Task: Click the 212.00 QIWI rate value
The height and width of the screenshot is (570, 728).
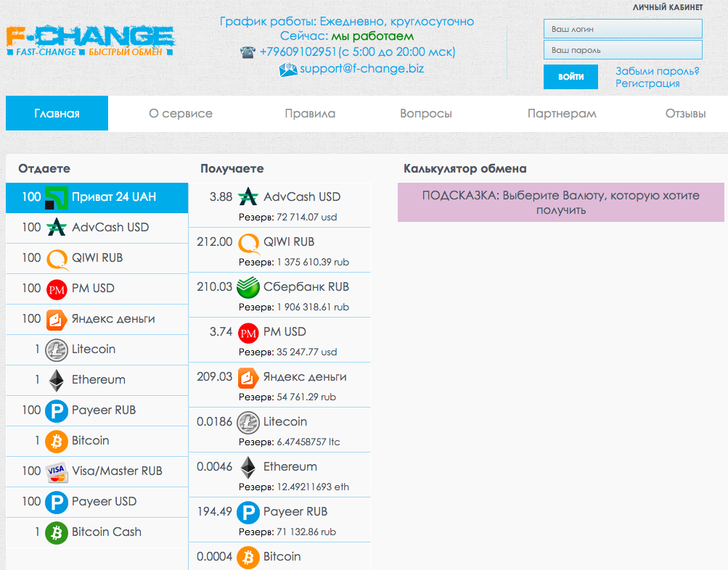Action: pyautogui.click(x=215, y=241)
